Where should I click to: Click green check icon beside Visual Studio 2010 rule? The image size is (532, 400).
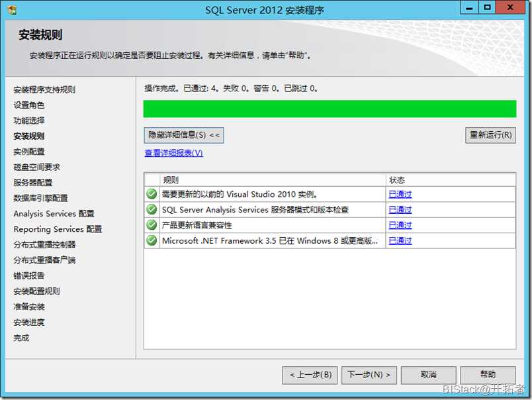click(x=152, y=194)
